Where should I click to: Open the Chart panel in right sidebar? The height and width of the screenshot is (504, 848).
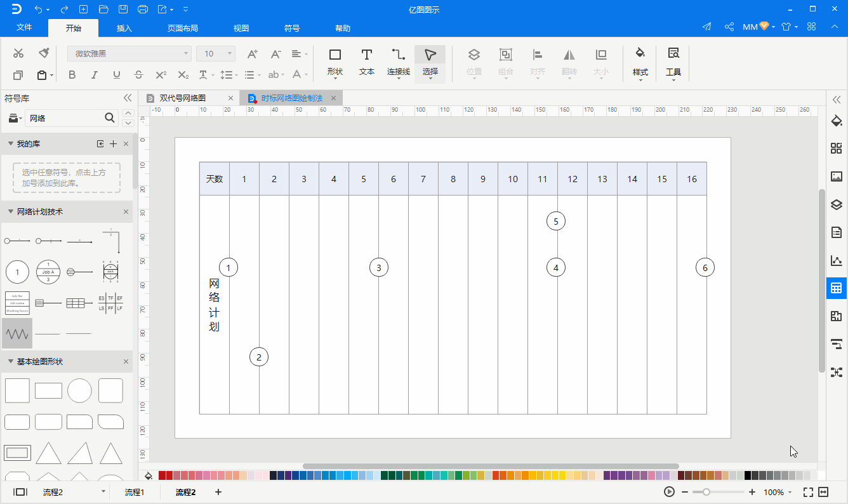(837, 260)
